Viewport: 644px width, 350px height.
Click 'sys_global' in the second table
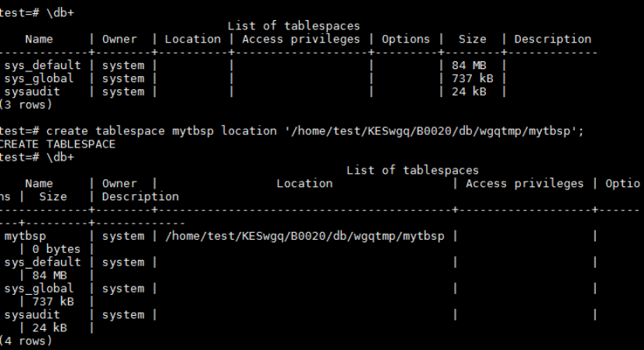coord(39,289)
